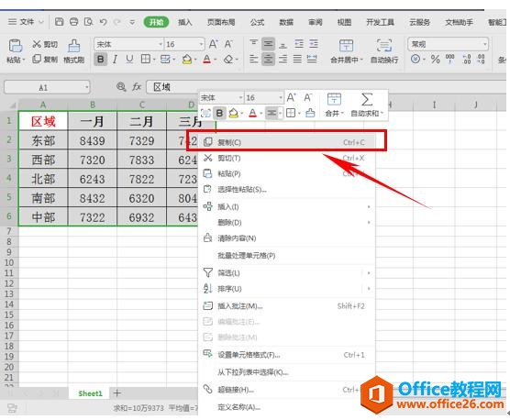The image size is (510, 420).
Task: Click the Save icon in quick access bar
Action: coord(59,22)
